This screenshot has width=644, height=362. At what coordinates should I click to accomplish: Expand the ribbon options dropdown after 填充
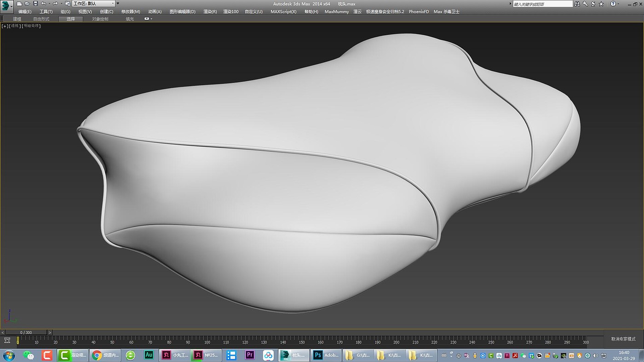tap(148, 19)
